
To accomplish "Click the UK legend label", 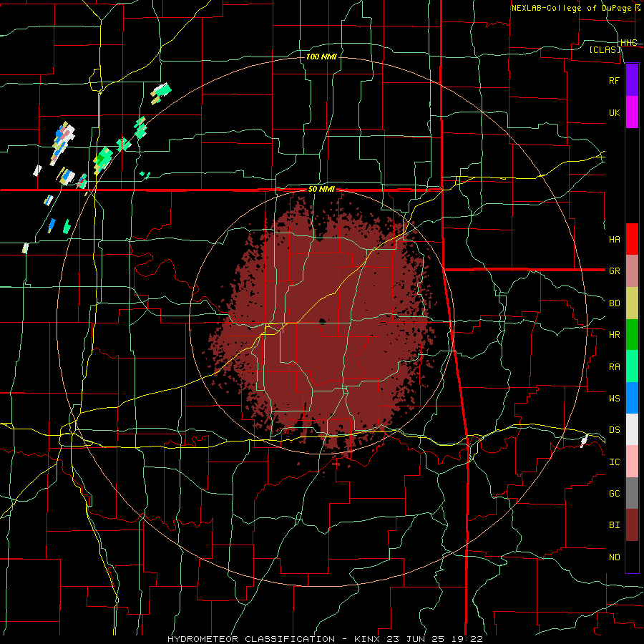I will [x=615, y=112].
